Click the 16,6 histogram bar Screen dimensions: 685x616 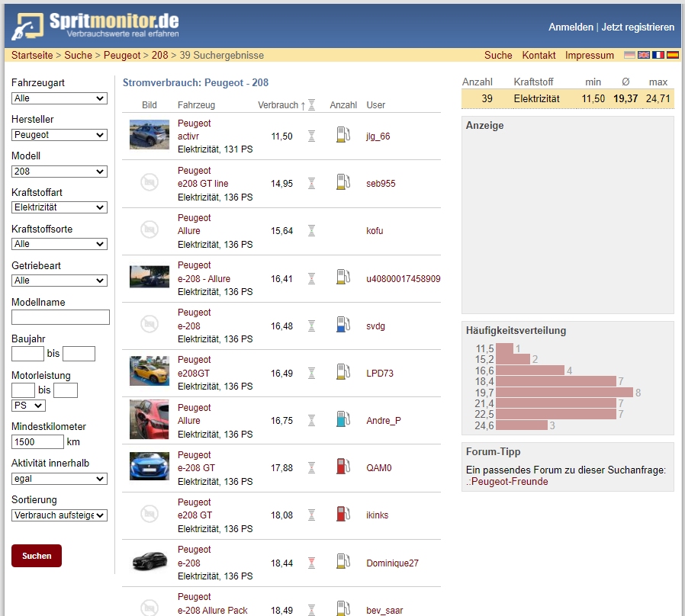click(x=530, y=371)
